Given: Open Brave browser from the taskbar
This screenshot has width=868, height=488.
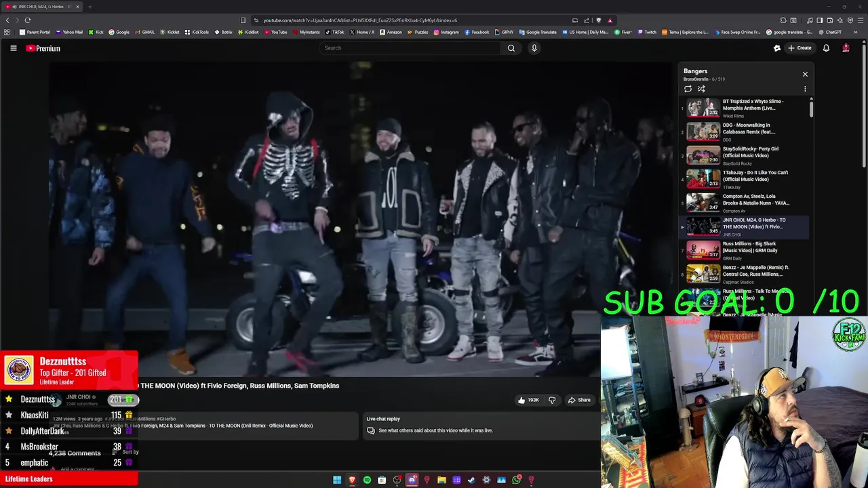Looking at the screenshot, I should tap(352, 480).
